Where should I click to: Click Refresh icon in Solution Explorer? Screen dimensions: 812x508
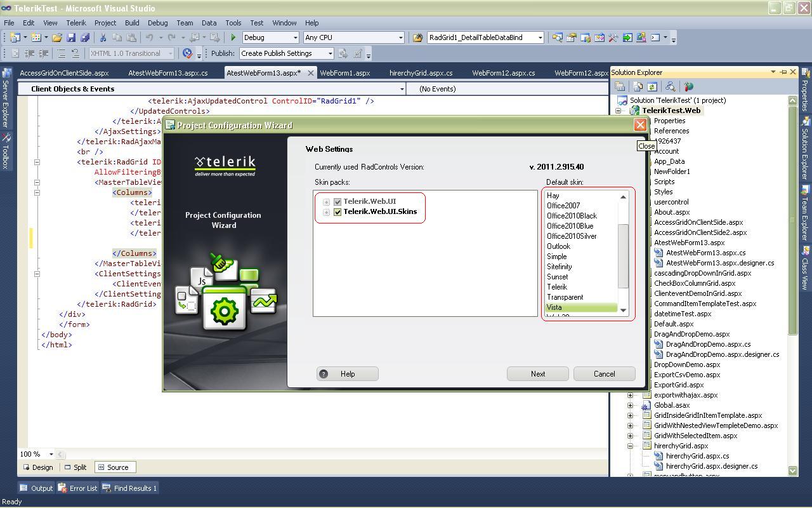pos(652,86)
